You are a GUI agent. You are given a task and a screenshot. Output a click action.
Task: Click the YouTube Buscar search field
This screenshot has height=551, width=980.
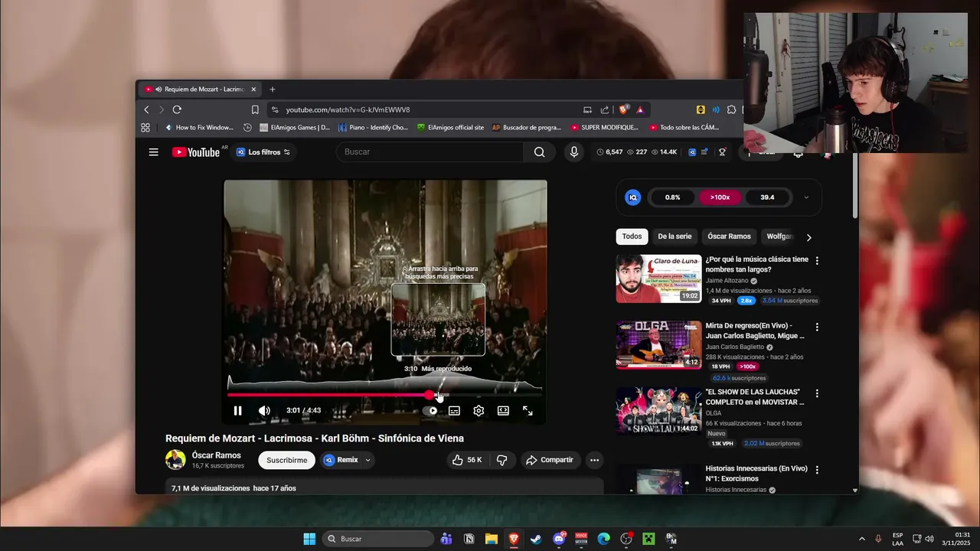pos(430,152)
